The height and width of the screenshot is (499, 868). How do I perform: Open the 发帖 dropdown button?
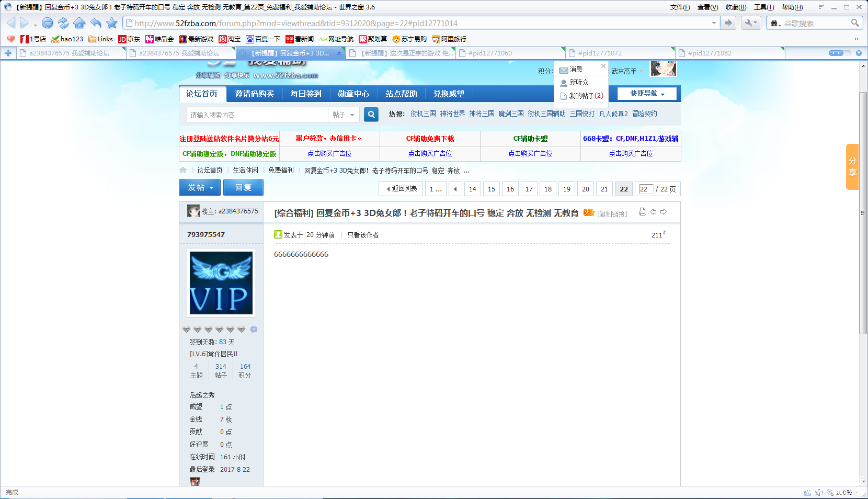pos(200,187)
